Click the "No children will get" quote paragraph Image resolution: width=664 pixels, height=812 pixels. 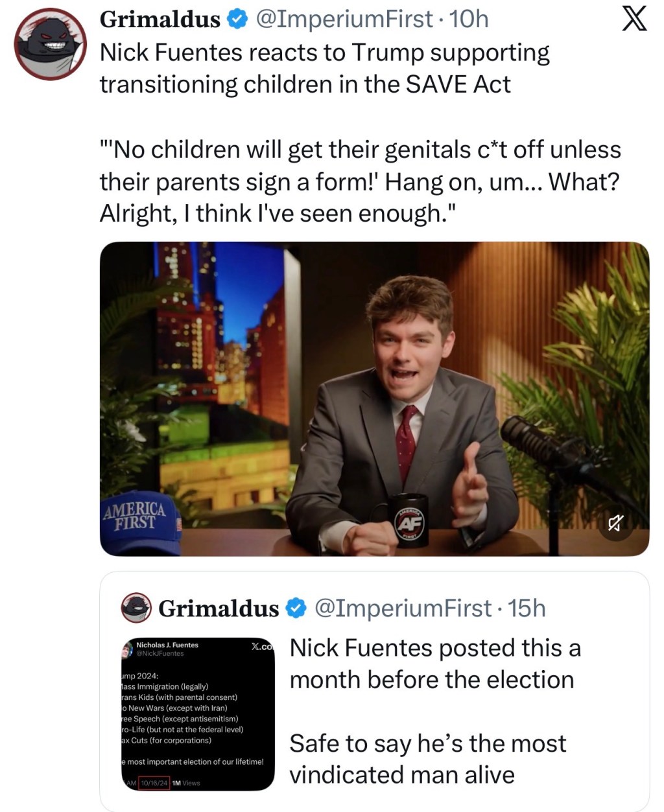click(360, 181)
